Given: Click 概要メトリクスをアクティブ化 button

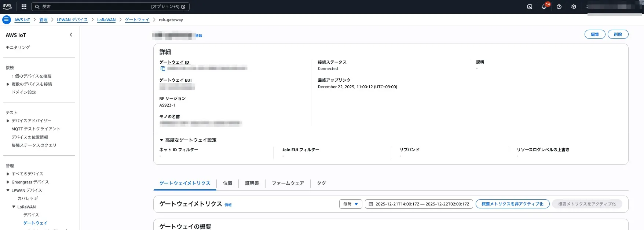Looking at the screenshot, I should click(587, 204).
